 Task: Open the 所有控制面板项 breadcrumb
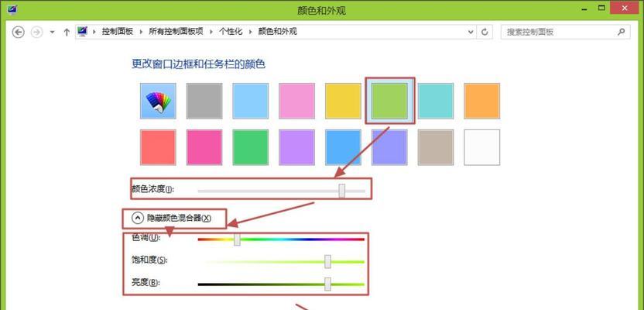[x=176, y=32]
